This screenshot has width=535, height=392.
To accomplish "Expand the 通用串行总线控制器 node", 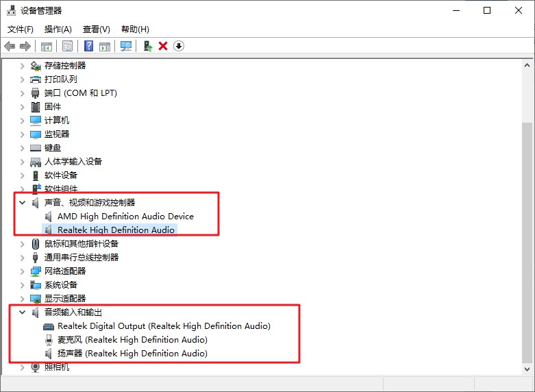I will coord(22,258).
